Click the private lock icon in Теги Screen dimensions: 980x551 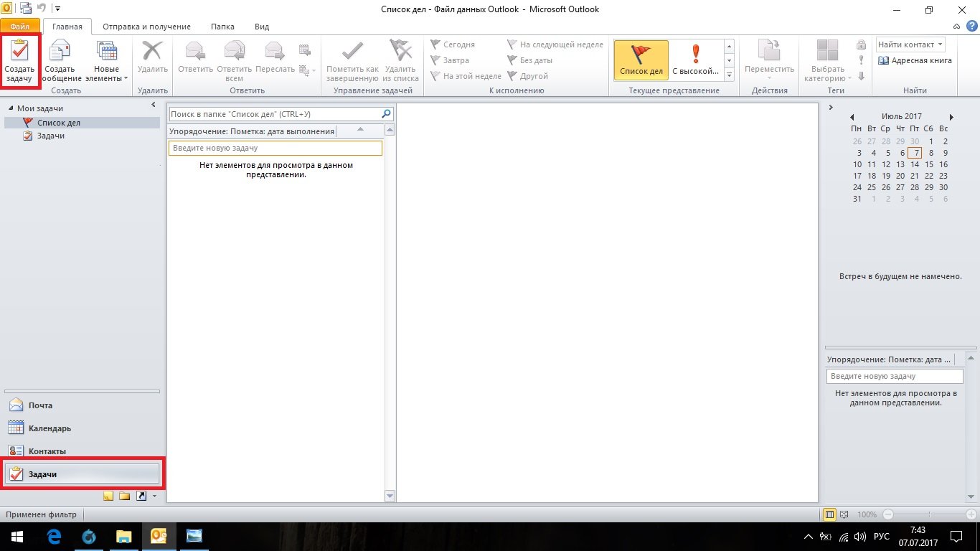point(862,45)
